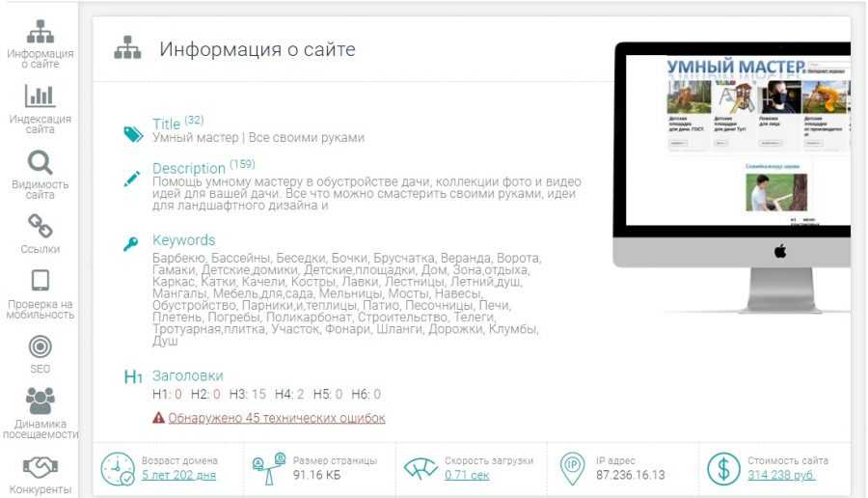Click the Проверка на мобильность tablet icon
This screenshot has height=498, width=868.
40,281
